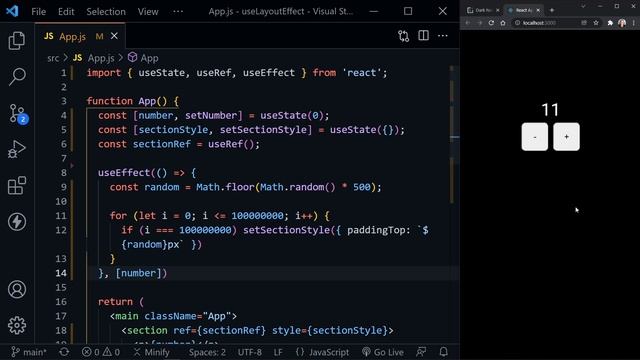640x360 pixels.
Task: Open the View menu
Action: point(148,11)
